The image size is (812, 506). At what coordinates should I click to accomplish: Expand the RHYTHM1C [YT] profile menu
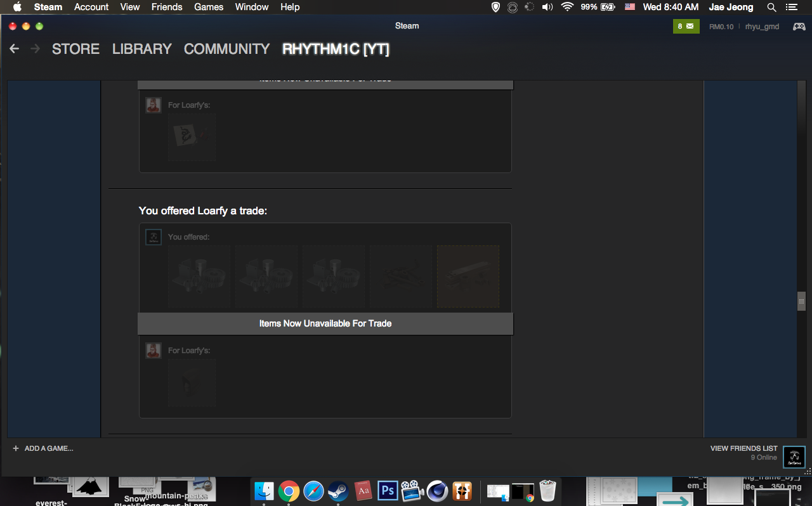(335, 49)
